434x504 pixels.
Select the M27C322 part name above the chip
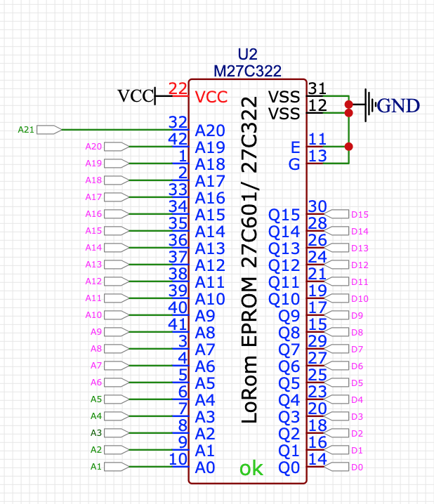coord(247,71)
